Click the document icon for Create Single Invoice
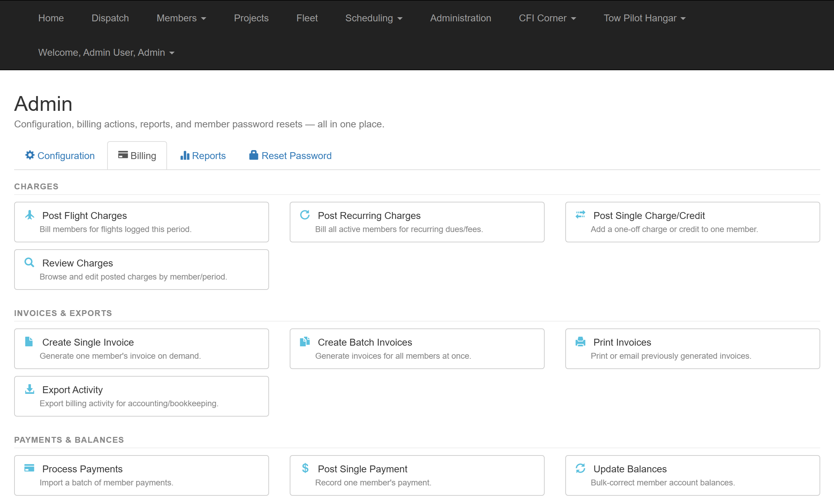 pyautogui.click(x=29, y=342)
